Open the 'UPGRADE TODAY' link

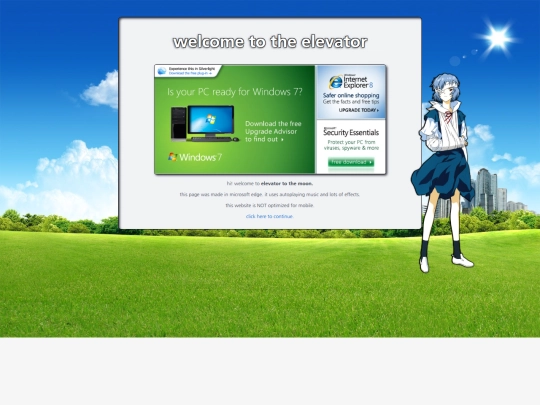[x=359, y=110]
